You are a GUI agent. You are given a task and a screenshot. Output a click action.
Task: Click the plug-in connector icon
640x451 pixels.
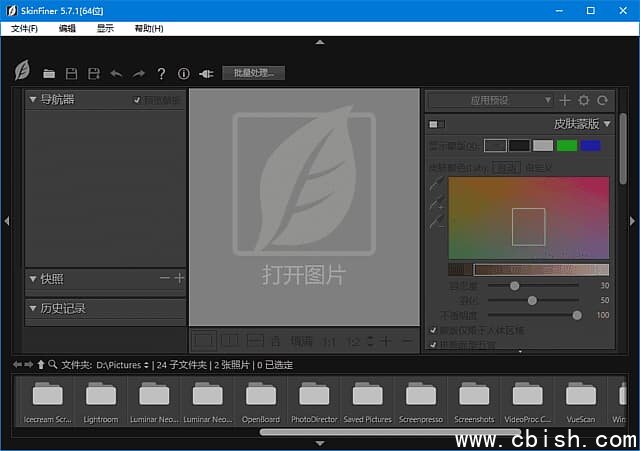pos(206,73)
